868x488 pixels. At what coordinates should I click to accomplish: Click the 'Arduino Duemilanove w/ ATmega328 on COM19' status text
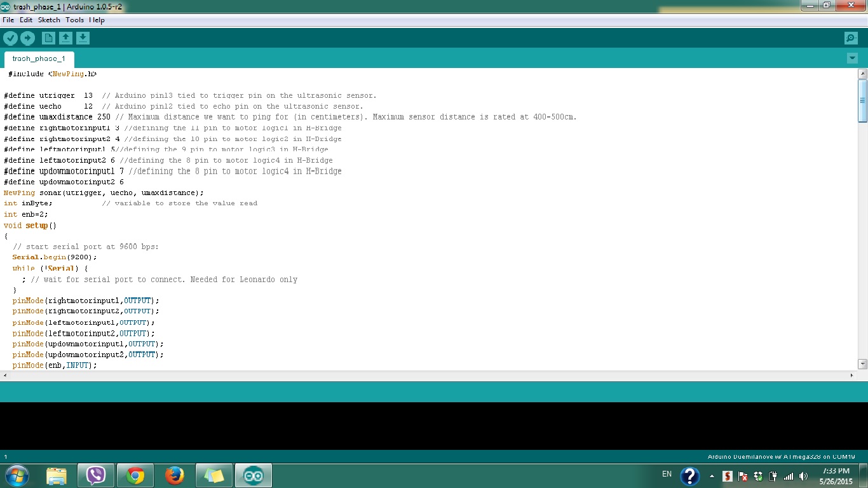[782, 456]
